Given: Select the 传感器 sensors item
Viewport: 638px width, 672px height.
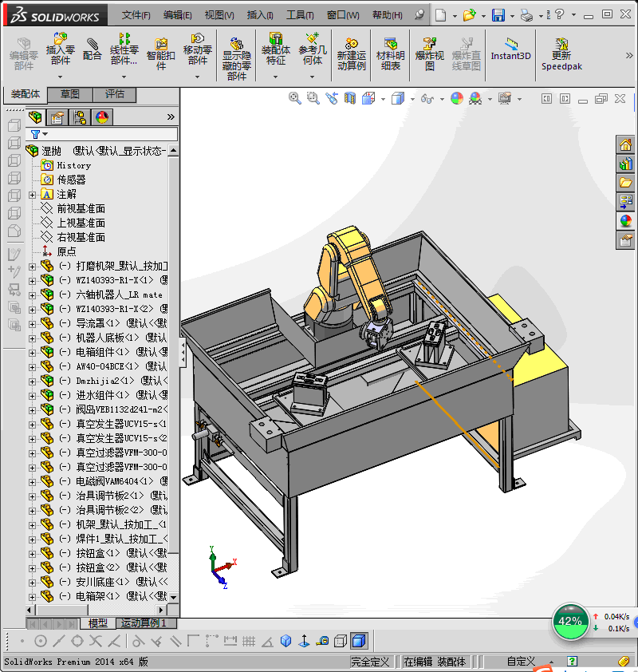Looking at the screenshot, I should coord(71,180).
